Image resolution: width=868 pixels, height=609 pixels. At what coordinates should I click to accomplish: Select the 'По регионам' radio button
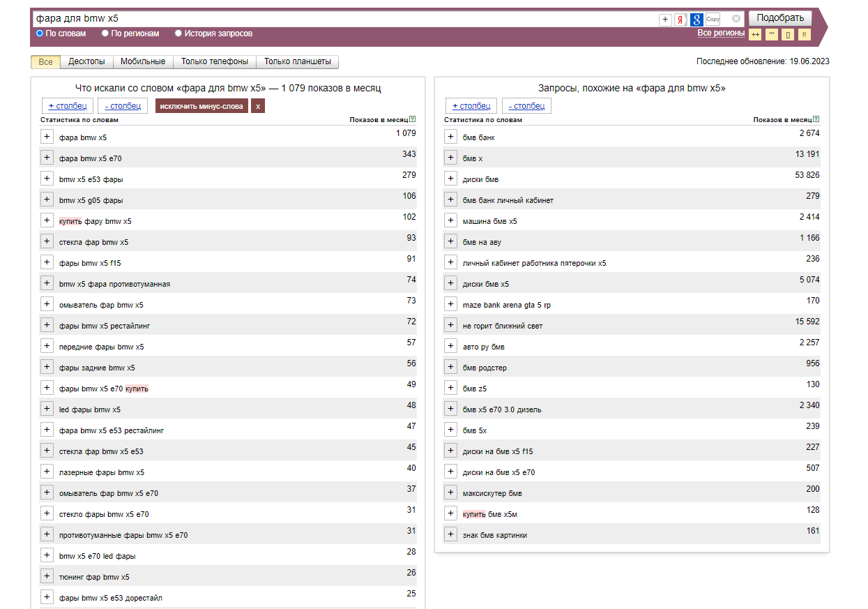pyautogui.click(x=105, y=33)
